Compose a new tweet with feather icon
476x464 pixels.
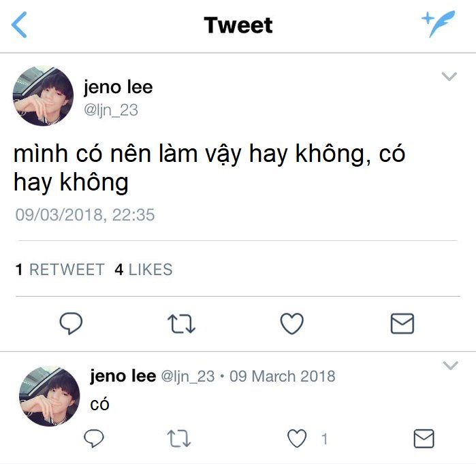pos(439,24)
